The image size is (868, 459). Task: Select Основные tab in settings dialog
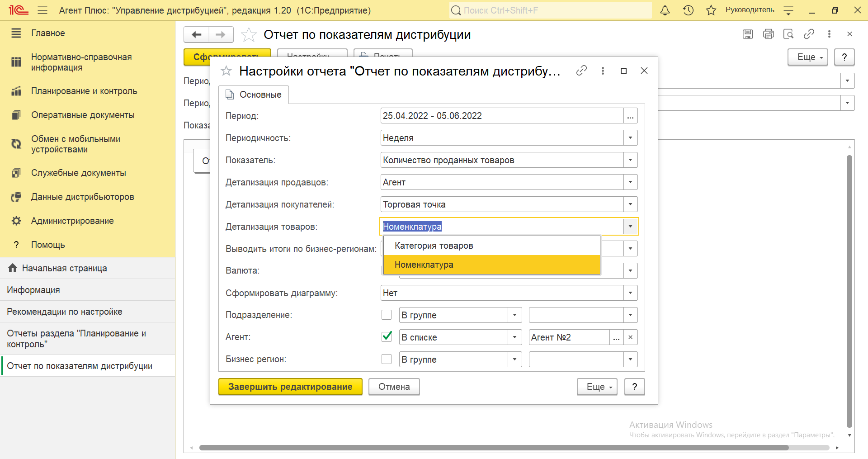pyautogui.click(x=254, y=95)
